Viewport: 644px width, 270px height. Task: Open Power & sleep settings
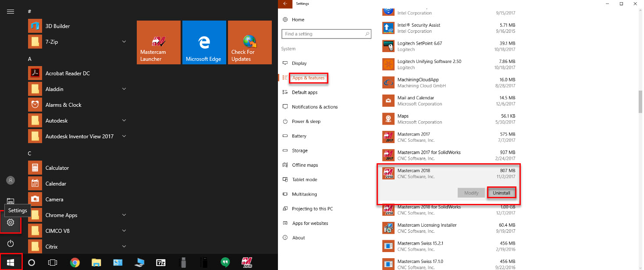coord(302,122)
